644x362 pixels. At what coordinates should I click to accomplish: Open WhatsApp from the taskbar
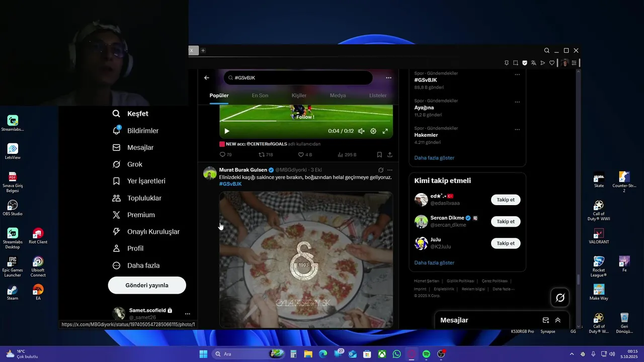397,354
